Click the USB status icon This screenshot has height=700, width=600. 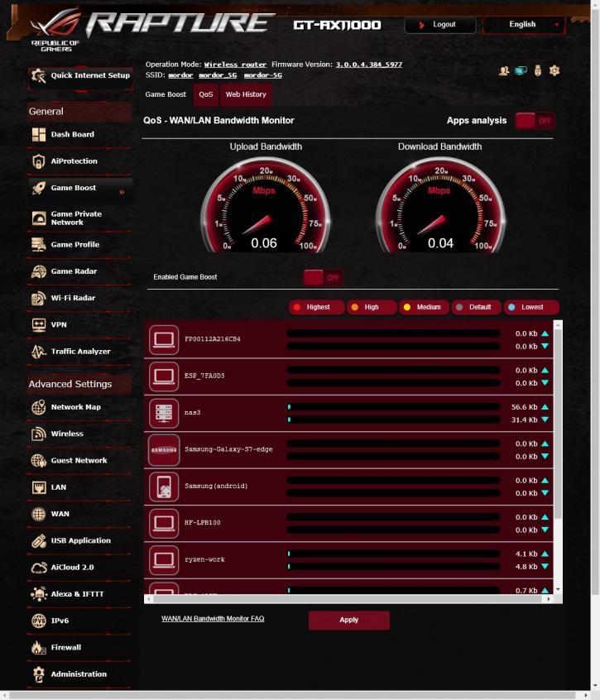coord(537,70)
